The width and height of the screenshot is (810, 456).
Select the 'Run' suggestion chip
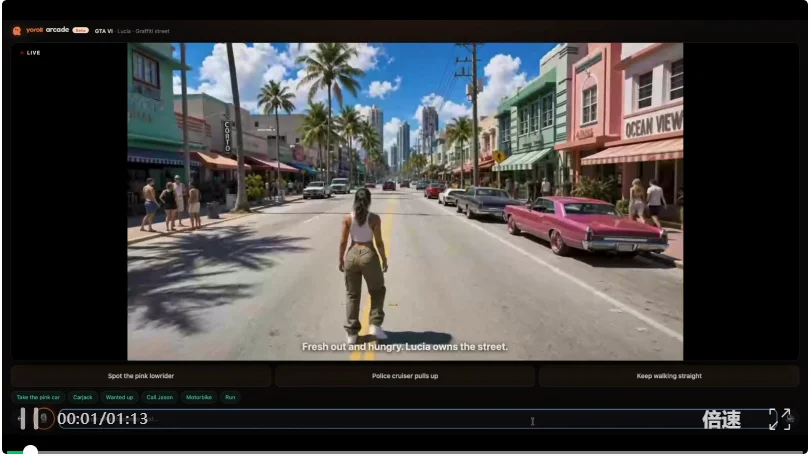[230, 397]
